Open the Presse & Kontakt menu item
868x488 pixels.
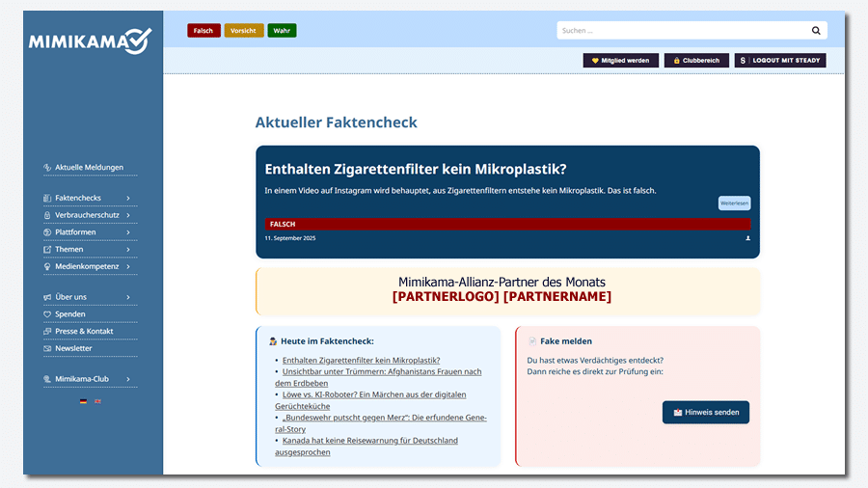[x=84, y=331]
